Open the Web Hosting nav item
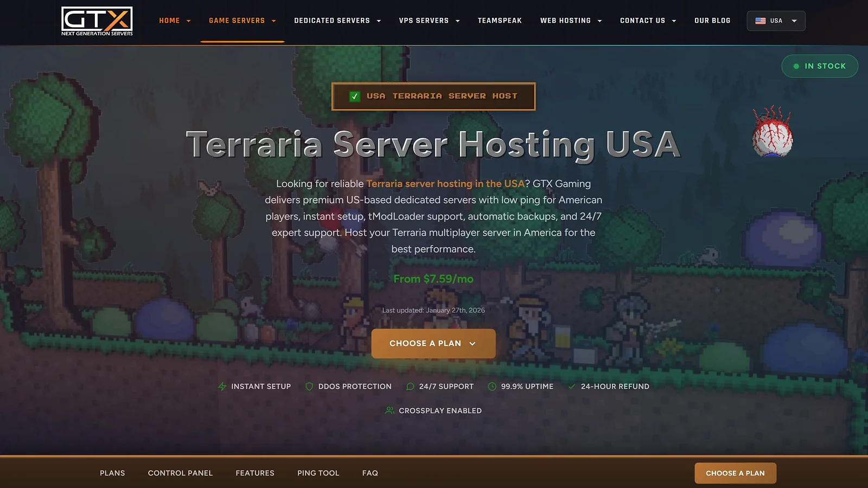 [x=565, y=21]
